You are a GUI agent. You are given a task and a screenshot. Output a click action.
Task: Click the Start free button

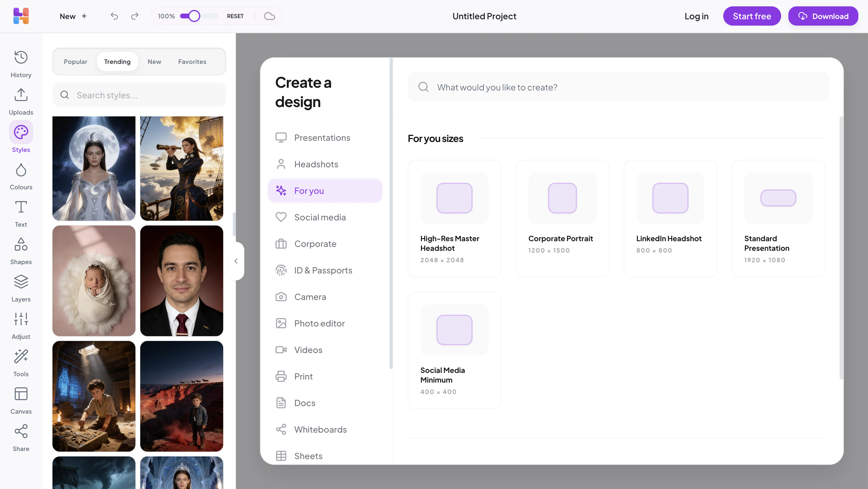pyautogui.click(x=752, y=16)
